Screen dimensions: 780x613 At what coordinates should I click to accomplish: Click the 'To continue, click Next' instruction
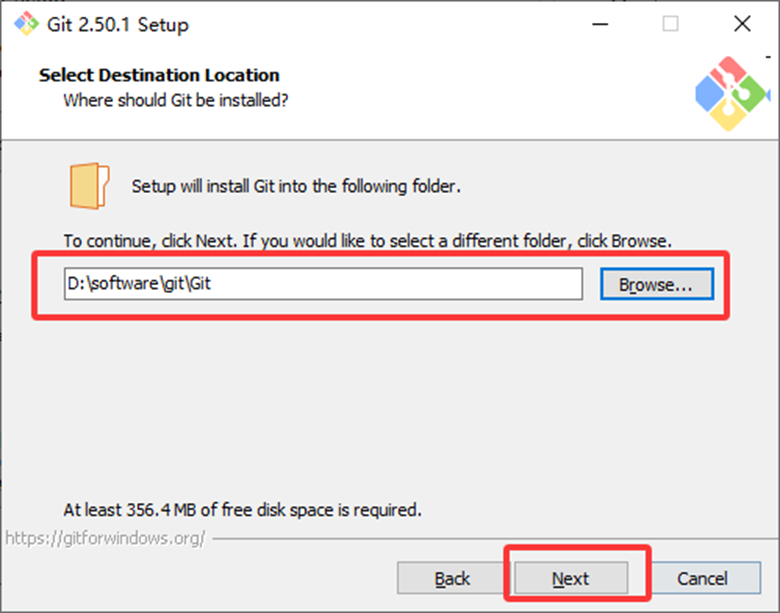coord(368,241)
